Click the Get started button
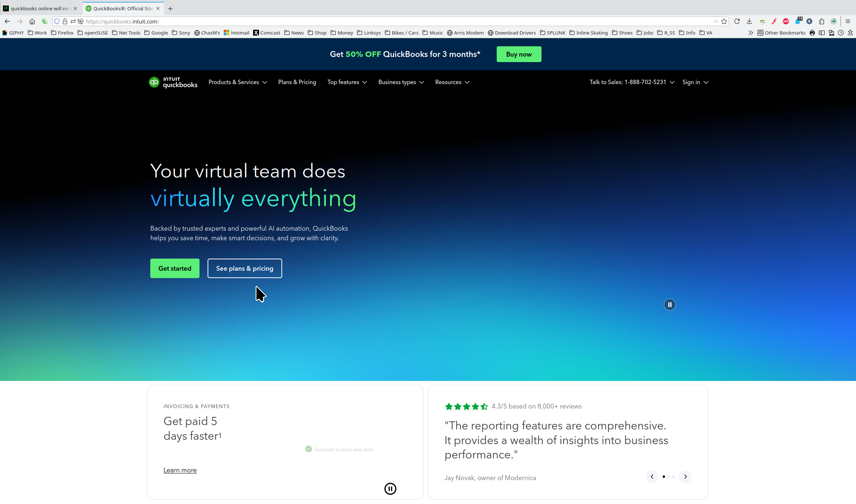Viewport: 856px width, 504px height. 175,269
